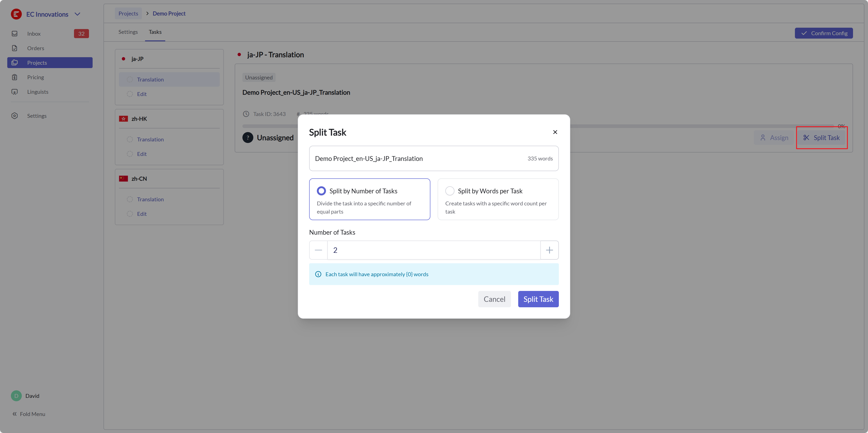The width and height of the screenshot is (868, 433).
Task: Select Split by Words per Task option
Action: click(450, 191)
